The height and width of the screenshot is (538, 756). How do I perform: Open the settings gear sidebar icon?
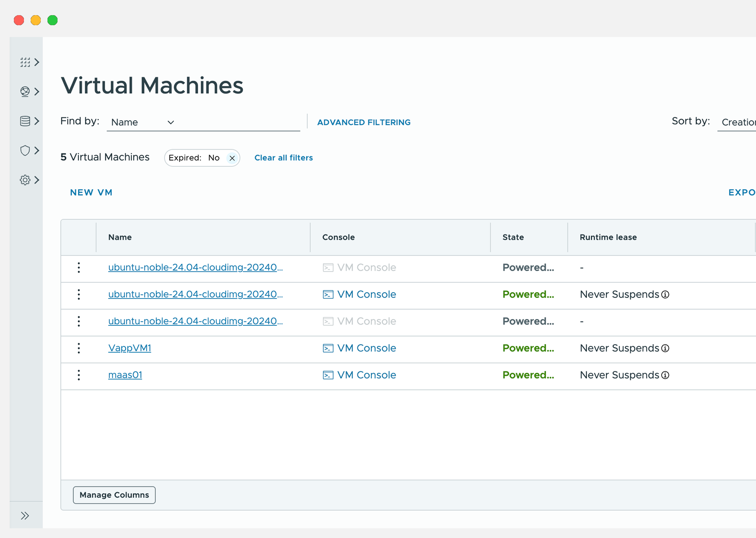coord(25,180)
